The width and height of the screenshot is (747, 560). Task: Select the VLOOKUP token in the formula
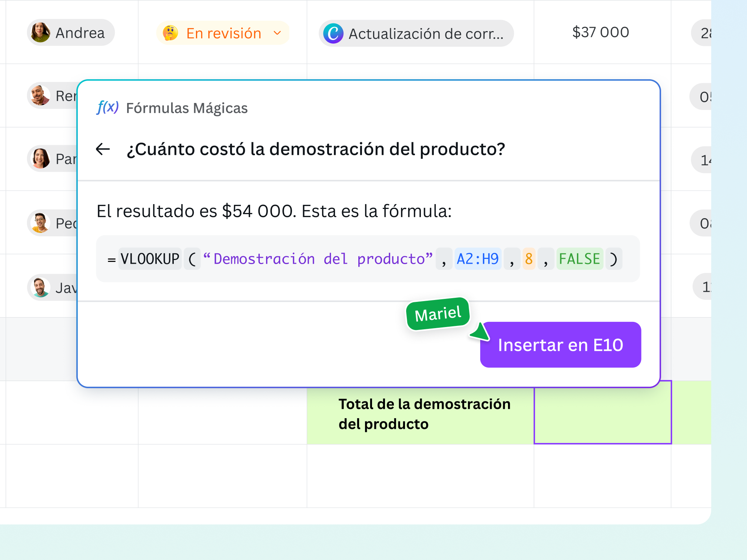150,259
